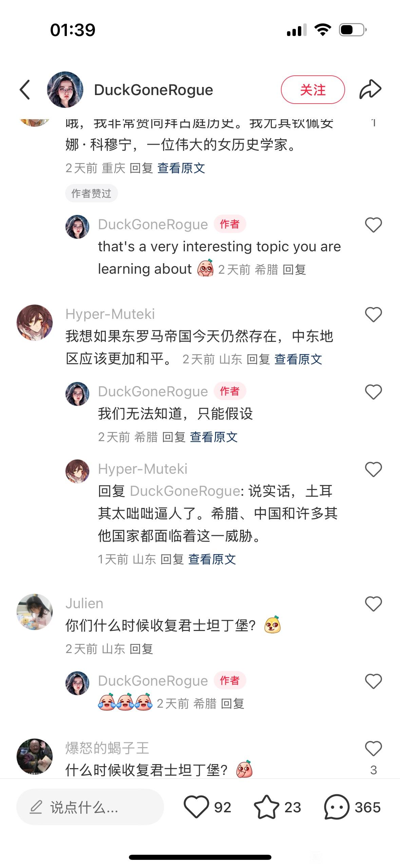This screenshot has width=400, height=868.
Task: Like Julien's comment heart icon
Action: 373,604
